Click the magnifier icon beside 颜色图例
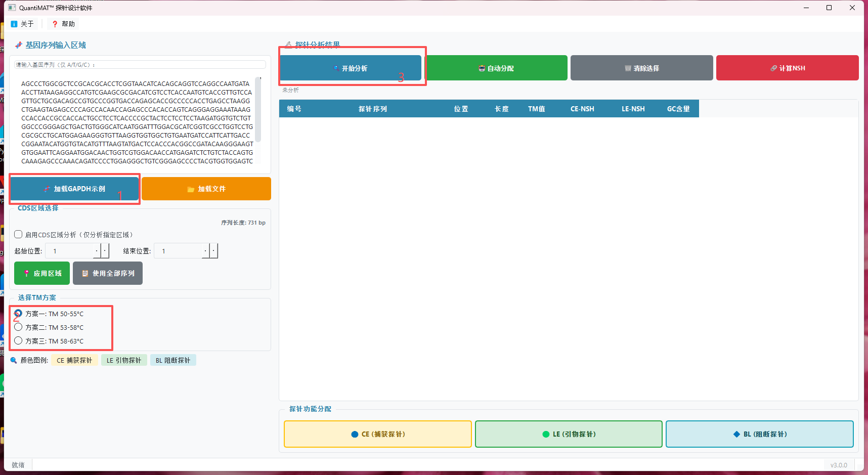The image size is (868, 475). (x=13, y=360)
